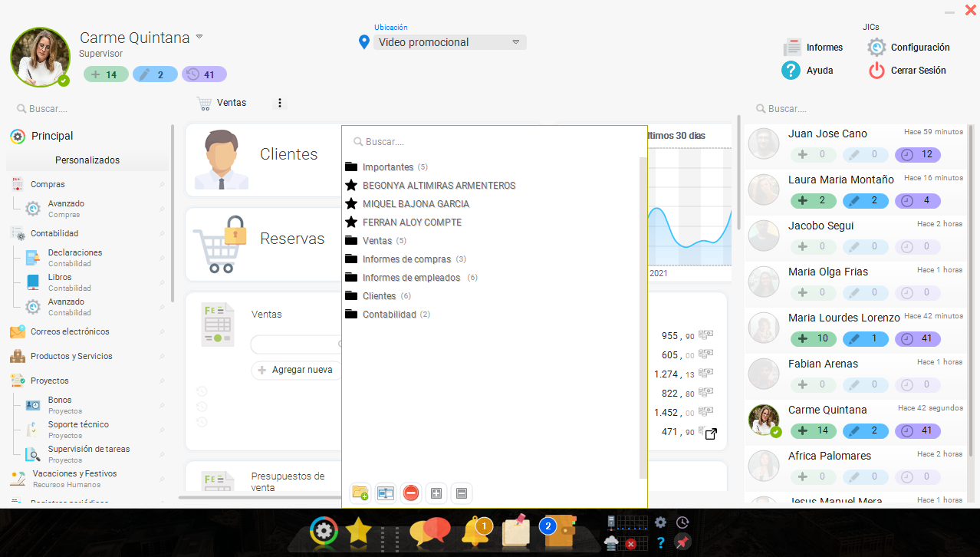
Task: Toggle the pin for Libros
Action: click(x=162, y=283)
